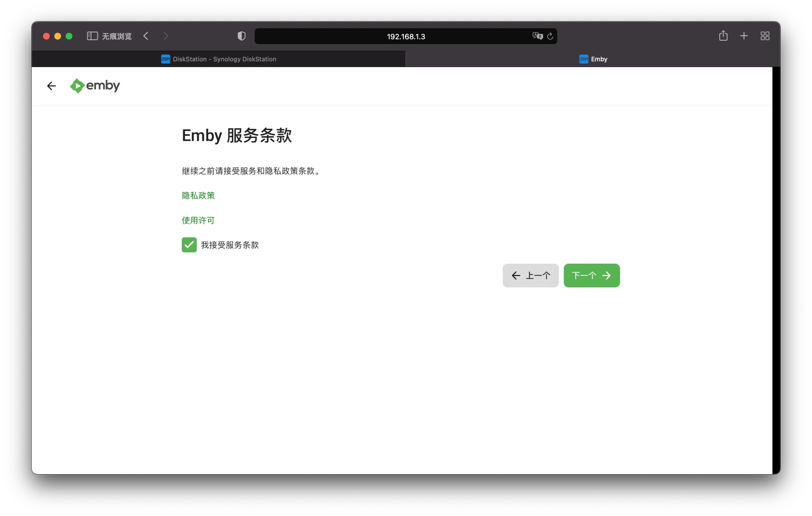Click the green fullscreen window button
The image size is (812, 516).
(x=69, y=36)
